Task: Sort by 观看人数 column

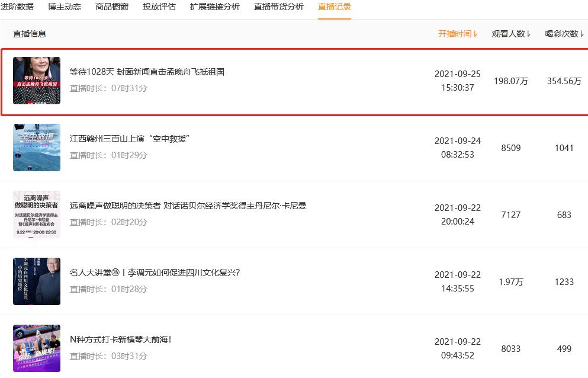Action: pos(511,34)
